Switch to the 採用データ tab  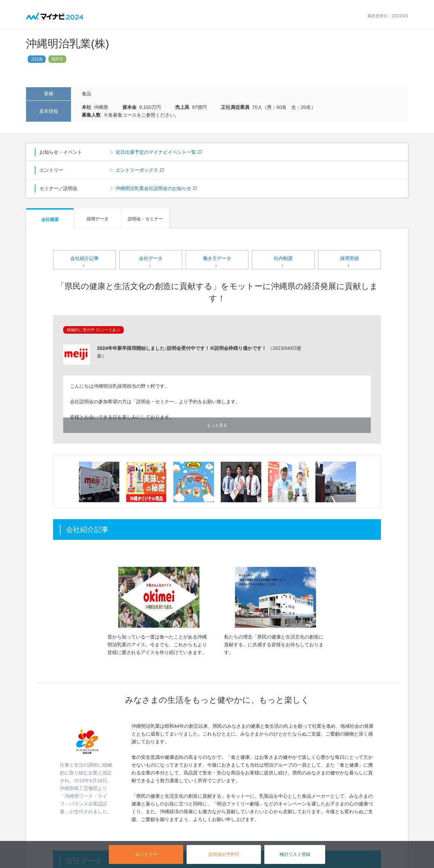click(x=97, y=219)
